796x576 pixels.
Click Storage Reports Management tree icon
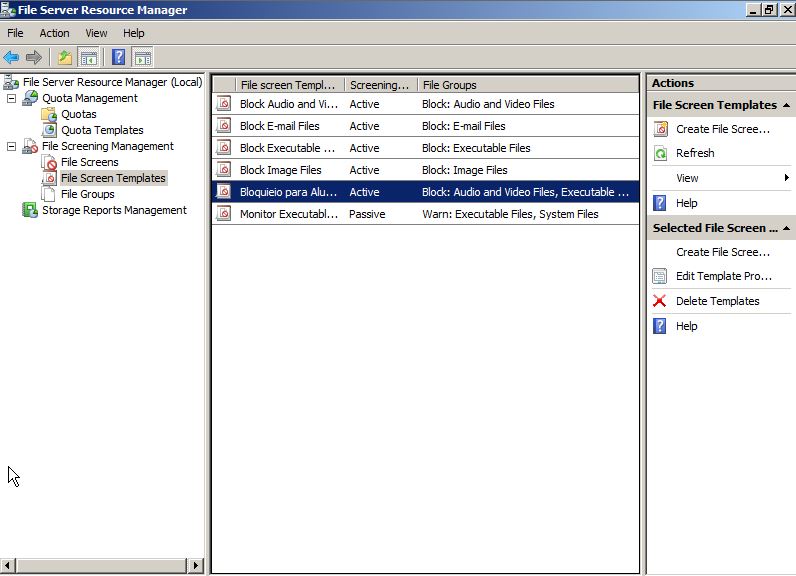(30, 210)
